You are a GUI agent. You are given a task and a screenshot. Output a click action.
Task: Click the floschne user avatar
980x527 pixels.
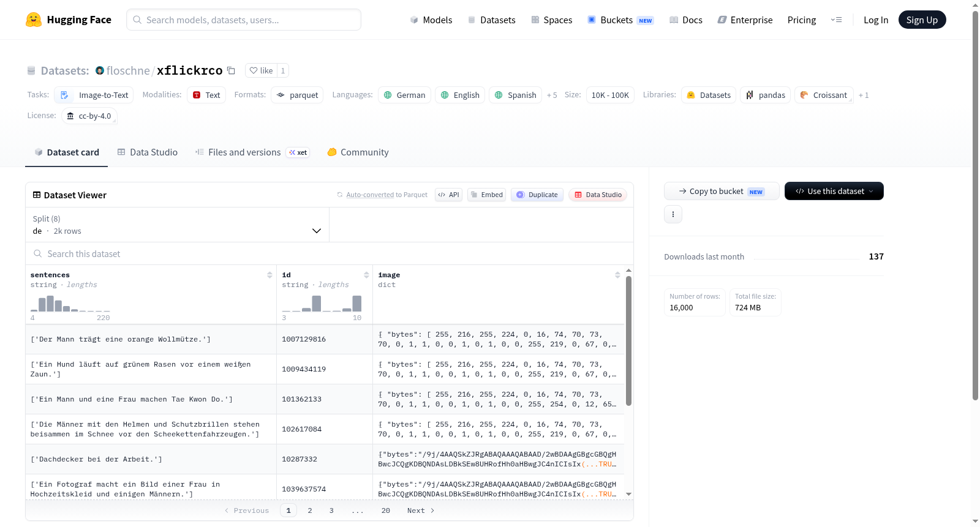[x=100, y=70]
